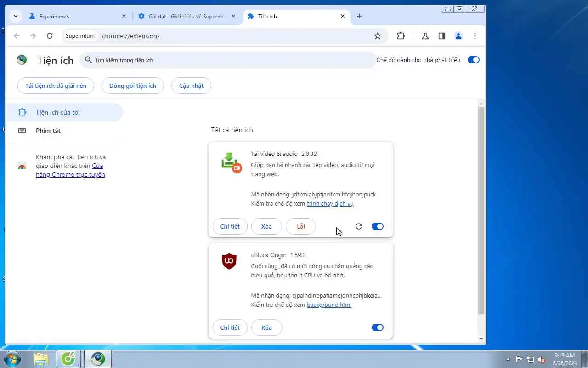Open Lỗi for Tải video & audio

click(x=301, y=226)
